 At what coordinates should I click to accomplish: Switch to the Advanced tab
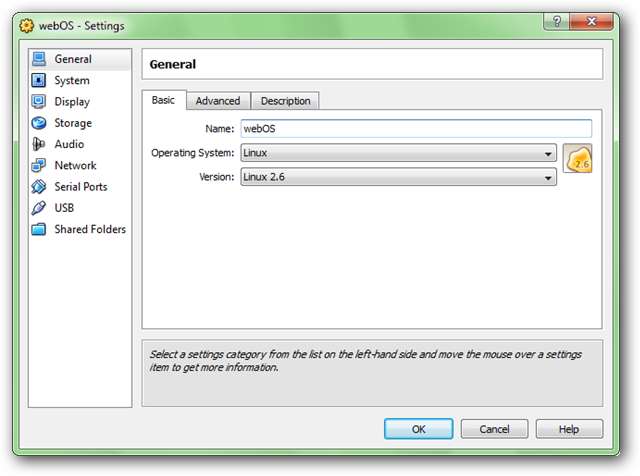pyautogui.click(x=218, y=101)
